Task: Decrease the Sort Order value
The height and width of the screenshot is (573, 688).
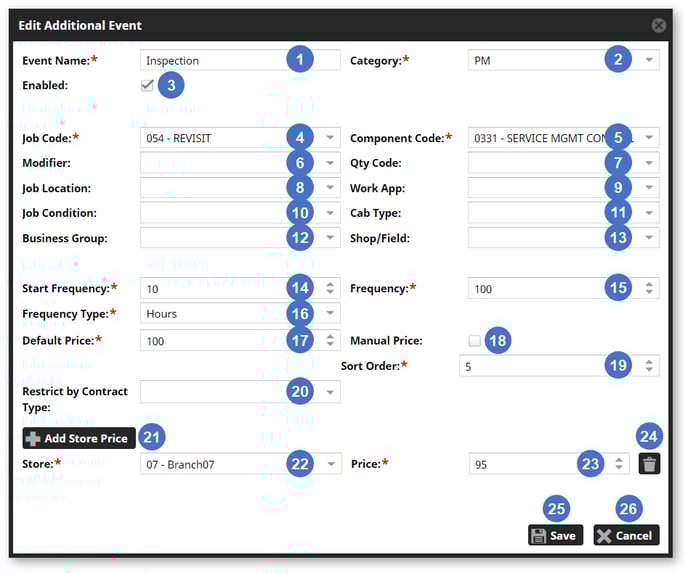Action: (x=650, y=370)
